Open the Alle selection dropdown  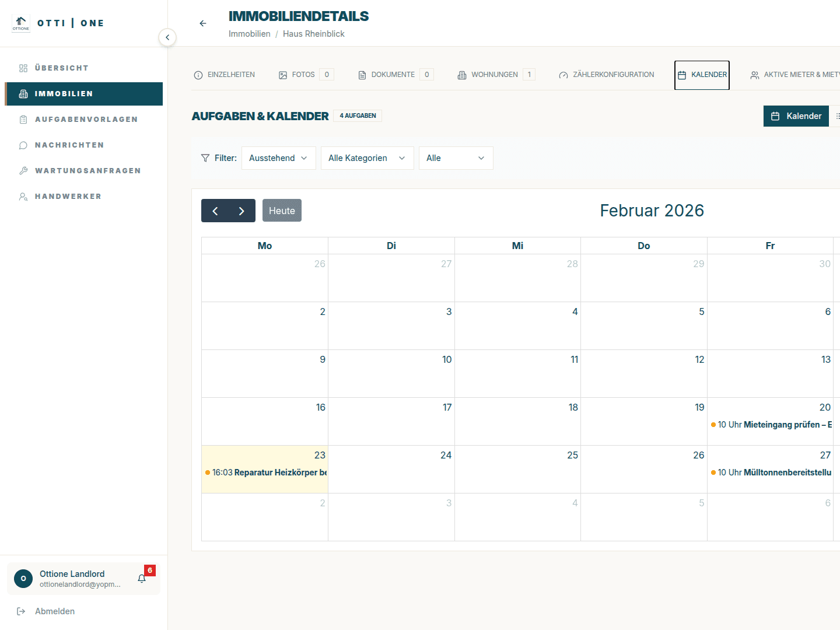coord(456,157)
